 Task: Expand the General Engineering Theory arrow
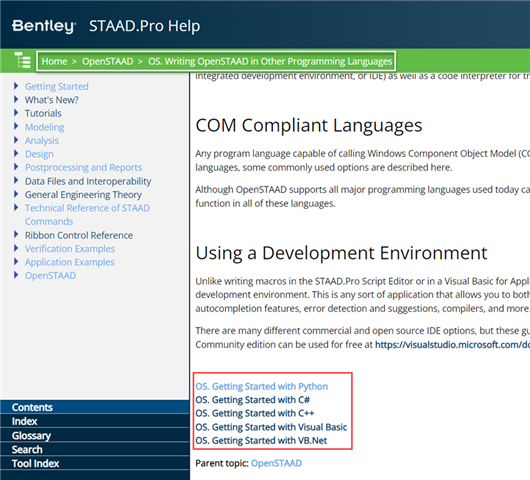point(16,194)
